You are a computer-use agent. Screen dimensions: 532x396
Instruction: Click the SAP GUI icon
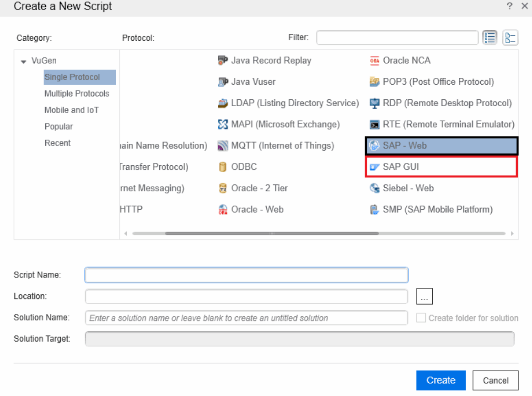click(374, 167)
